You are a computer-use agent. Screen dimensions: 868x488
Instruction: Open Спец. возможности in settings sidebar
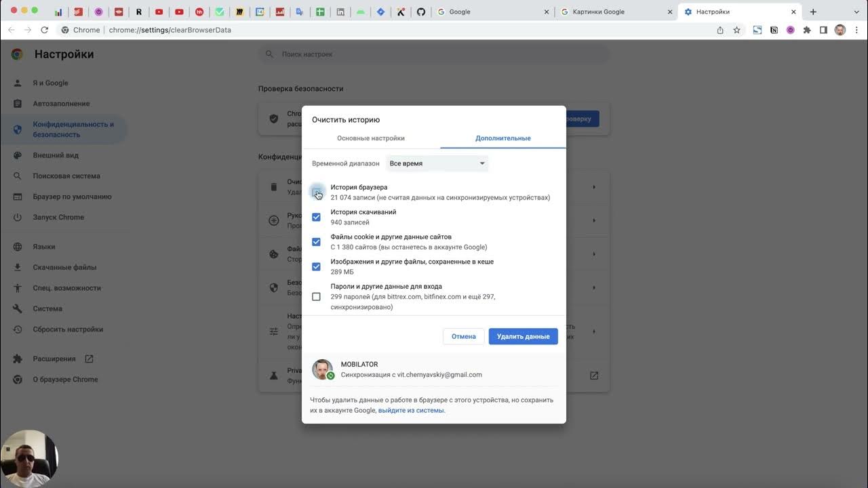point(66,288)
